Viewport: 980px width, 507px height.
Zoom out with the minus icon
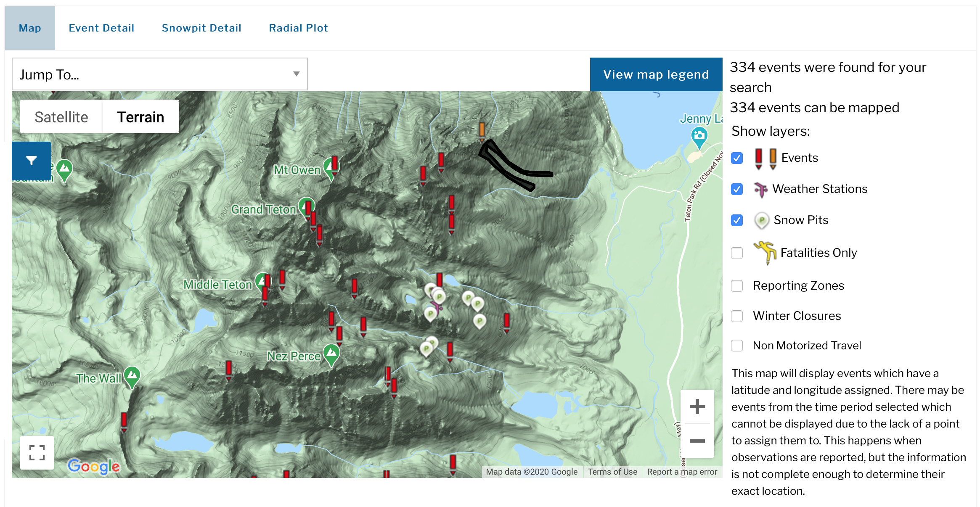click(x=697, y=441)
